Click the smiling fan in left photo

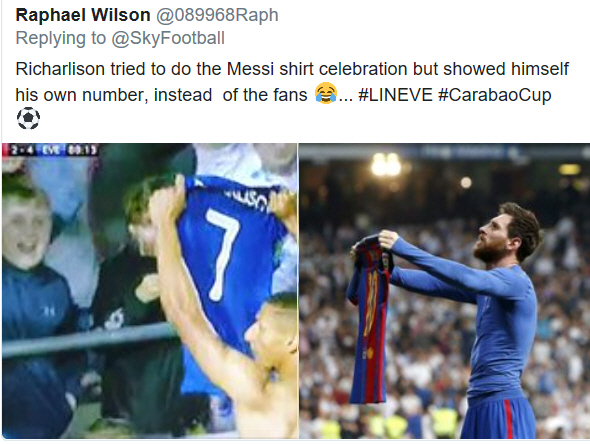[28, 233]
